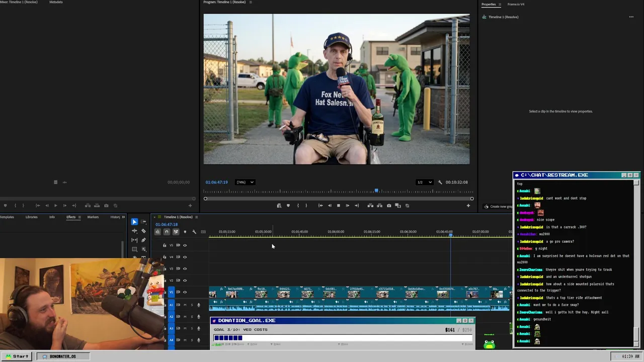Click the Start button on the taskbar

17,356
